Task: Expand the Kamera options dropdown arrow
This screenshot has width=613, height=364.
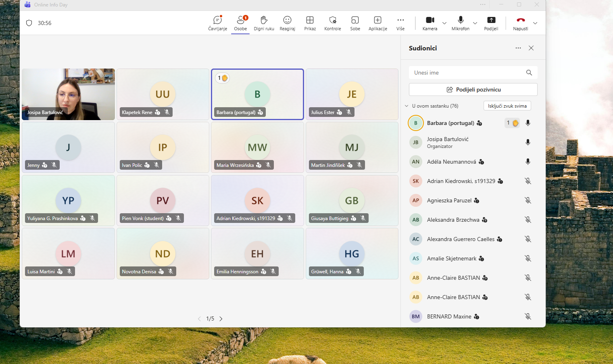Action: 444,23
